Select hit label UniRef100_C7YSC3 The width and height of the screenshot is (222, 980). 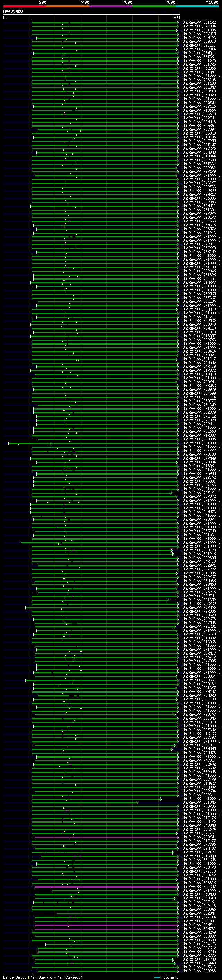(x=199, y=872)
